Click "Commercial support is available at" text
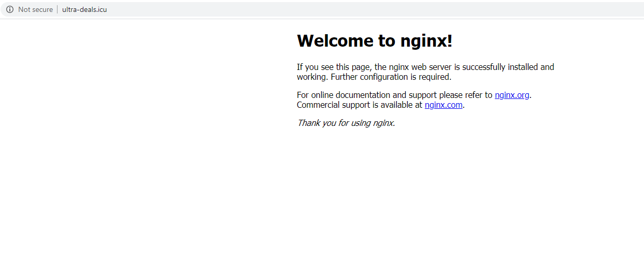 [360, 105]
